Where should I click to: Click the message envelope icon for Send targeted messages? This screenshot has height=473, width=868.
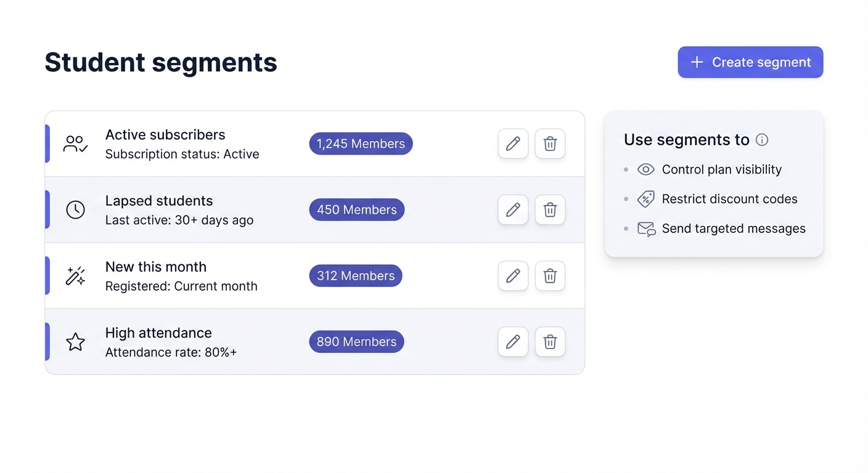(645, 228)
